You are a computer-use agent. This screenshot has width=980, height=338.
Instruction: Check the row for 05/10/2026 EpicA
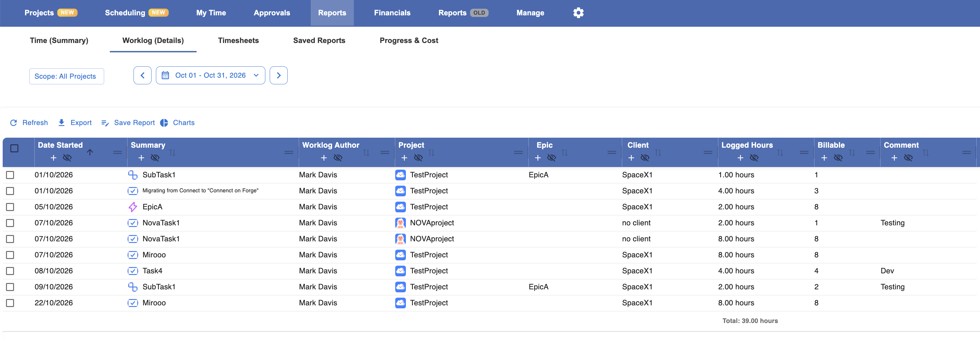[x=10, y=207]
